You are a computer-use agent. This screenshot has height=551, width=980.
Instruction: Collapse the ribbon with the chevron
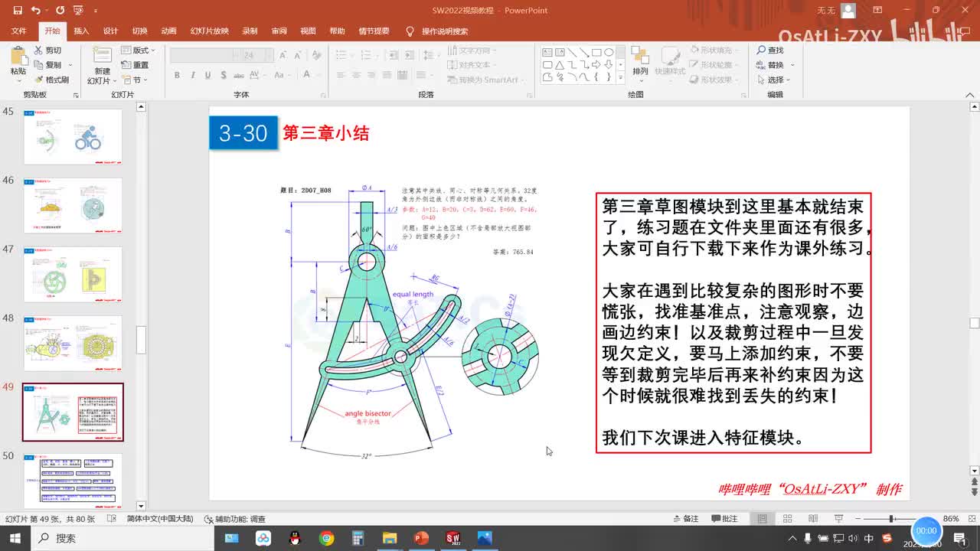(969, 95)
